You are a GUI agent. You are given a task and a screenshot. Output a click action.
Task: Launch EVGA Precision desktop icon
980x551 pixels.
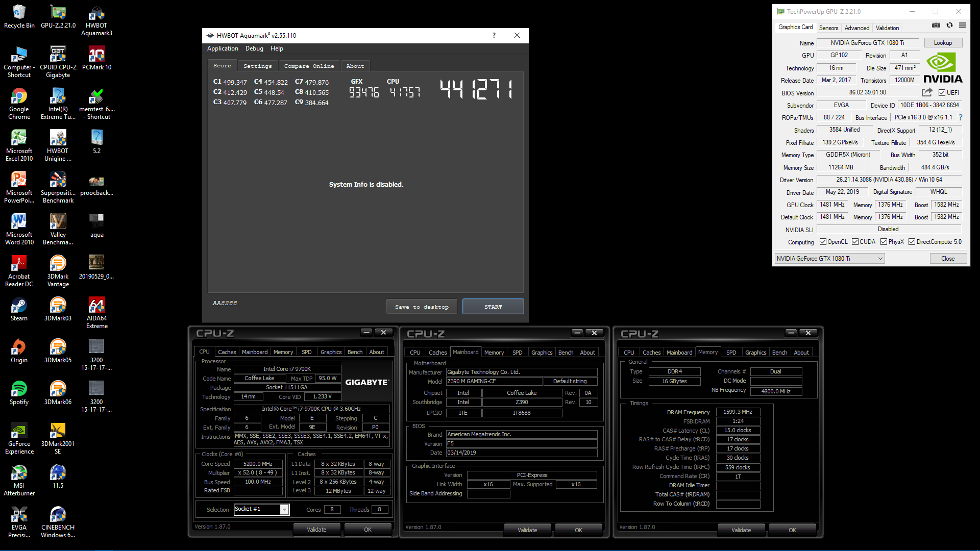coord(19,523)
